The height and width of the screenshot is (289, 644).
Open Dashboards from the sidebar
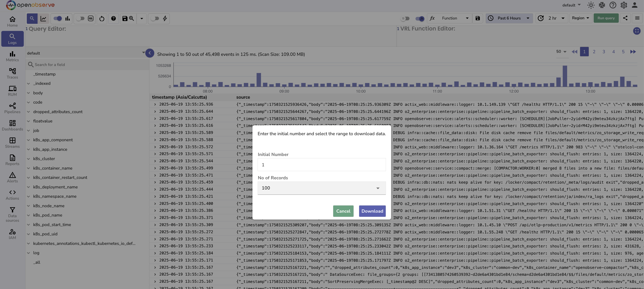tap(12, 125)
